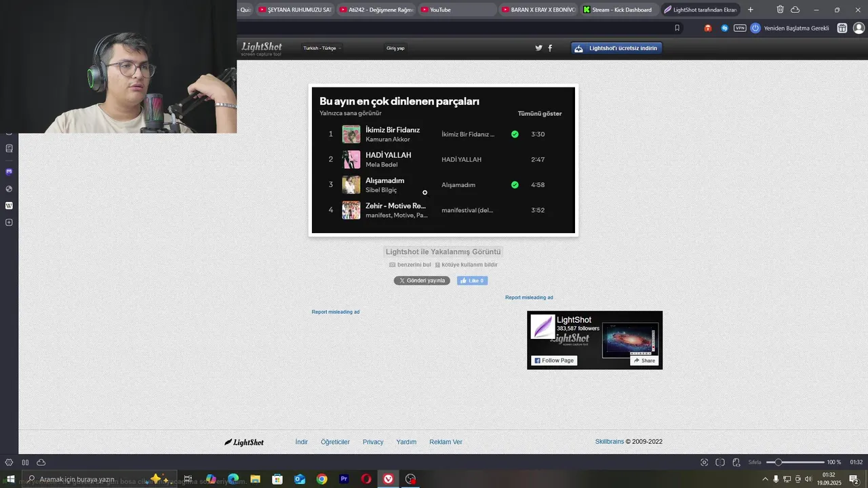Bookmark this page from the address bar
This screenshot has height=488, width=868.
[x=677, y=28]
